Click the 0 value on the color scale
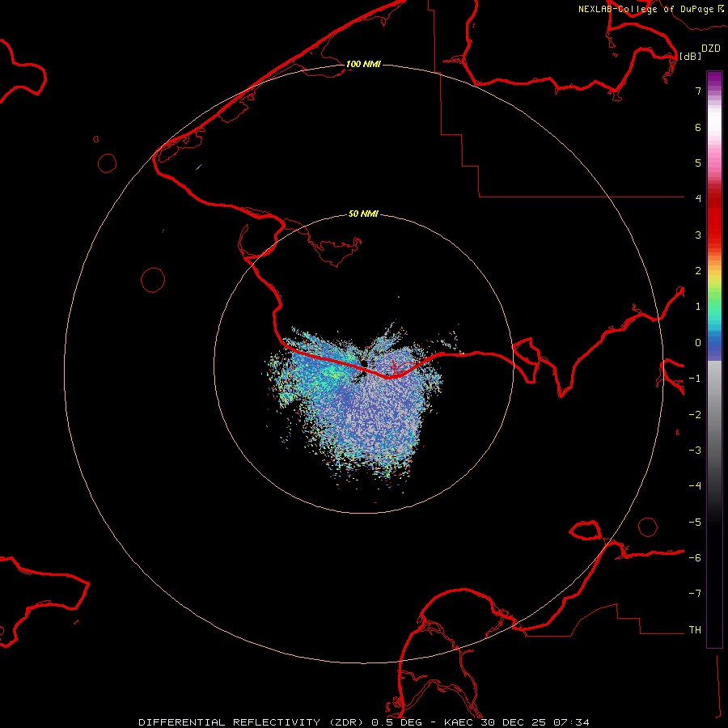728x728 pixels. (698, 343)
